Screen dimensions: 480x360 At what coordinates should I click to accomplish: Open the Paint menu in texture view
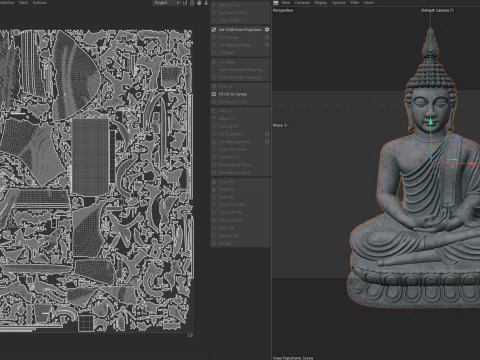pyautogui.click(x=23, y=3)
